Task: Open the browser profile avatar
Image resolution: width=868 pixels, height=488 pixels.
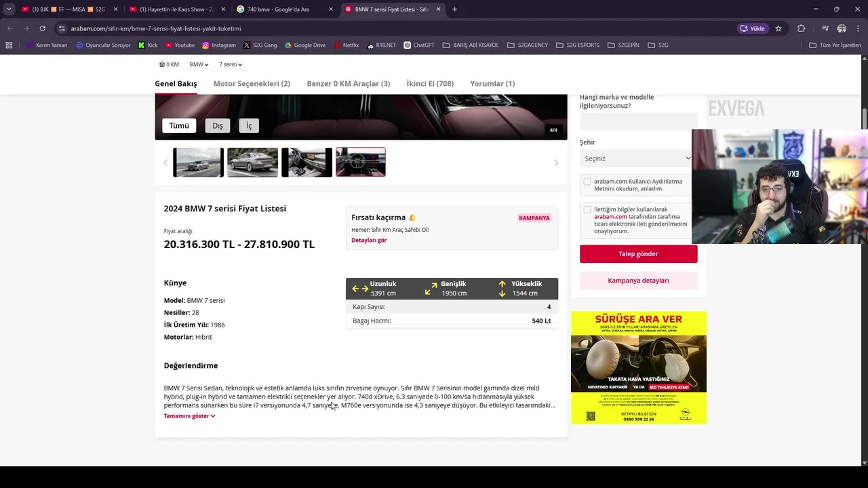Action: [842, 28]
